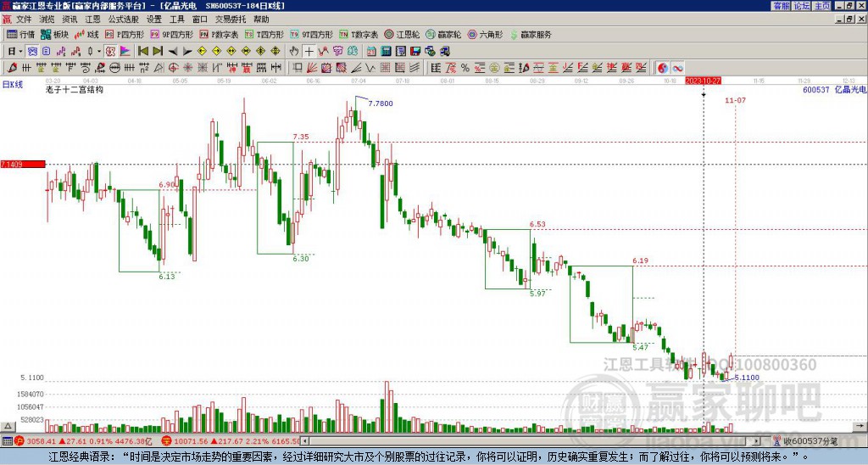Open the calculator icon tool

click(x=387, y=52)
